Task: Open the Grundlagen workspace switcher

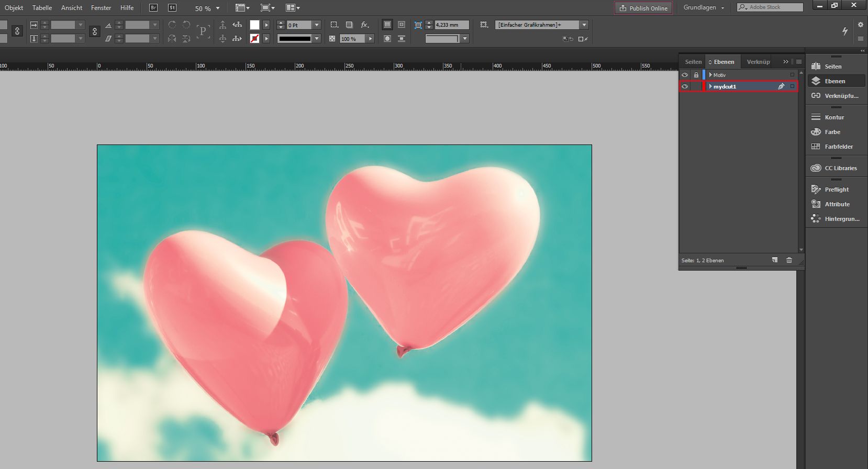Action: click(704, 8)
